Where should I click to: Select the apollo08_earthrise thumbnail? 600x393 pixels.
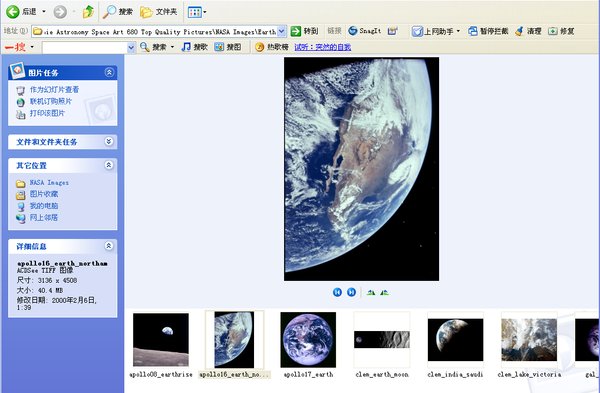(x=161, y=340)
